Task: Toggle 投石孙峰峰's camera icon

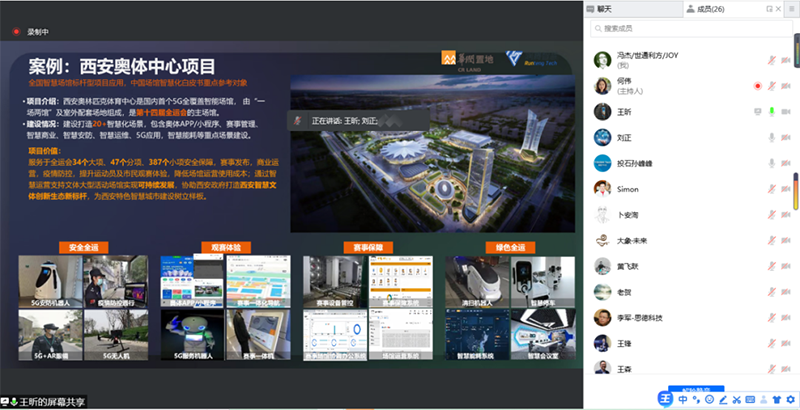Action: tap(786, 163)
